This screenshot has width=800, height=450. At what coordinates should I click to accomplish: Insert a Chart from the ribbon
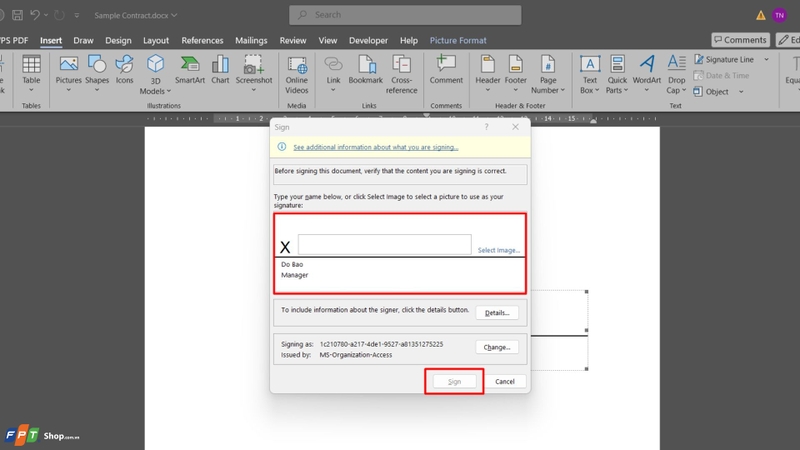(x=220, y=70)
